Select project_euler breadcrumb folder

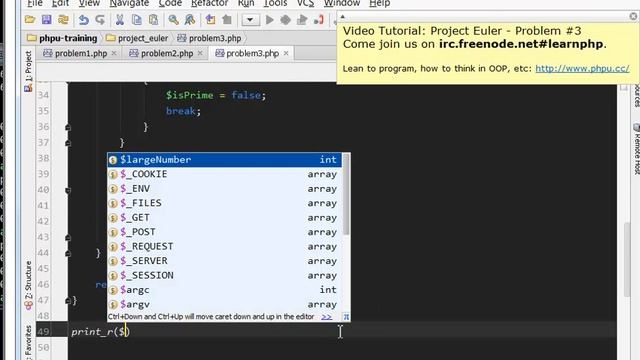coord(137,38)
